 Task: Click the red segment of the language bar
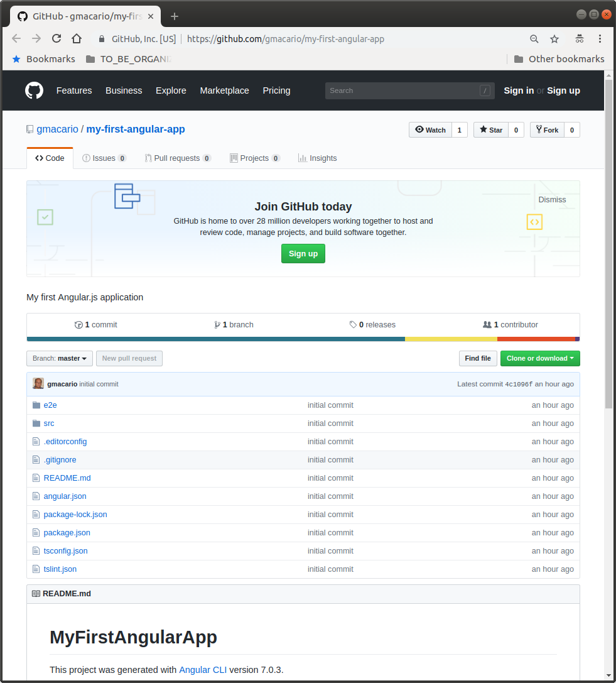point(536,339)
